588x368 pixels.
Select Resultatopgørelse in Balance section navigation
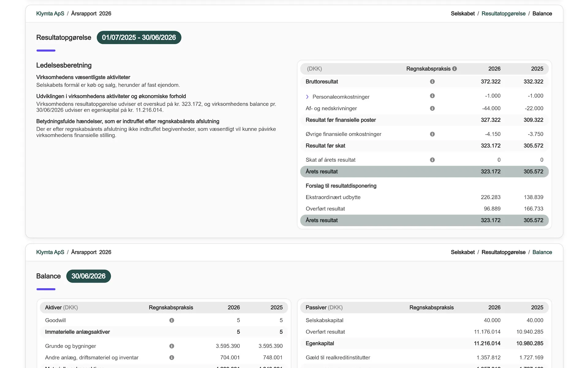pyautogui.click(x=503, y=252)
